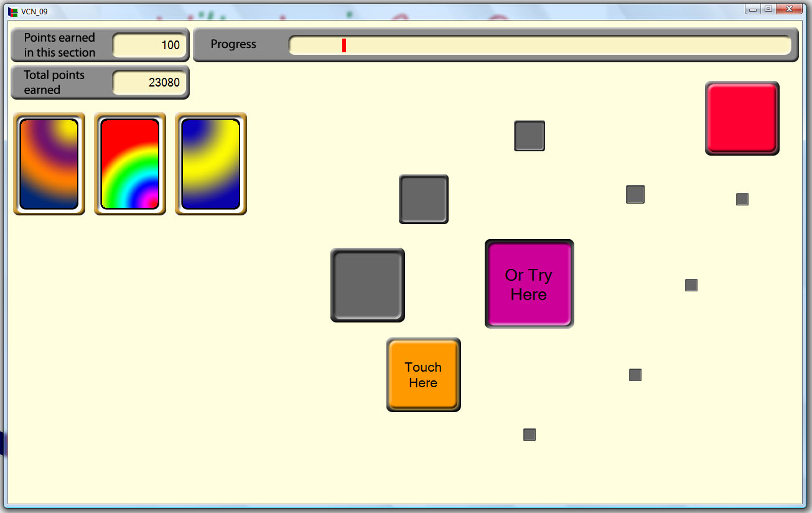Viewport: 812px width, 513px height.
Task: Select the rainbow gradient card
Action: [x=130, y=164]
